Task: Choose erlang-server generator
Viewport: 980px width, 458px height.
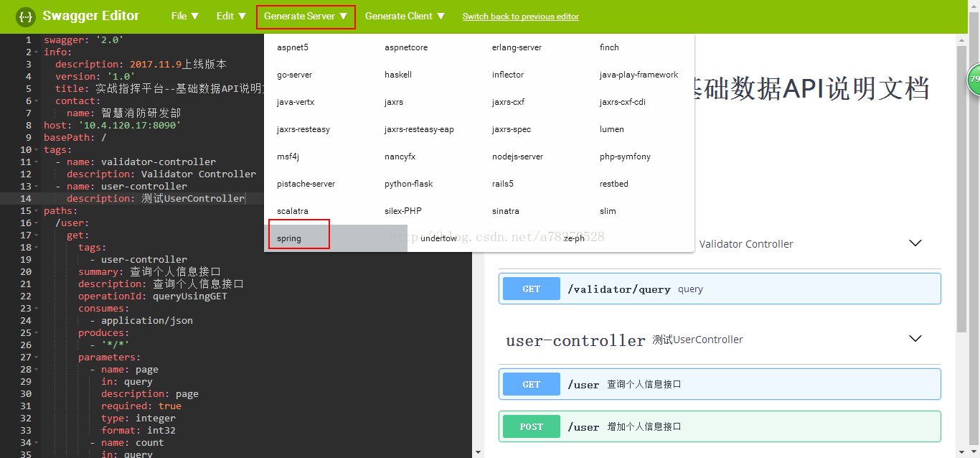Action: (x=517, y=47)
